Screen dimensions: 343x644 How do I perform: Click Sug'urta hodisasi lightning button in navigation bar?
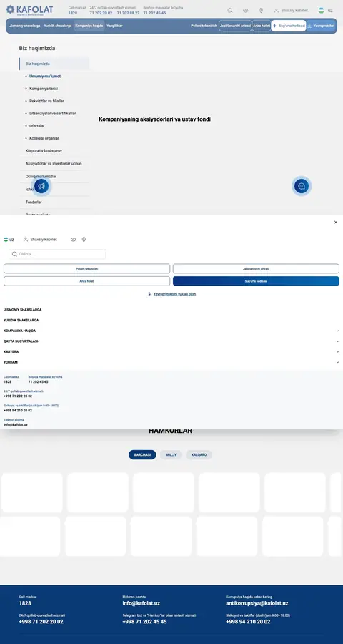(289, 26)
